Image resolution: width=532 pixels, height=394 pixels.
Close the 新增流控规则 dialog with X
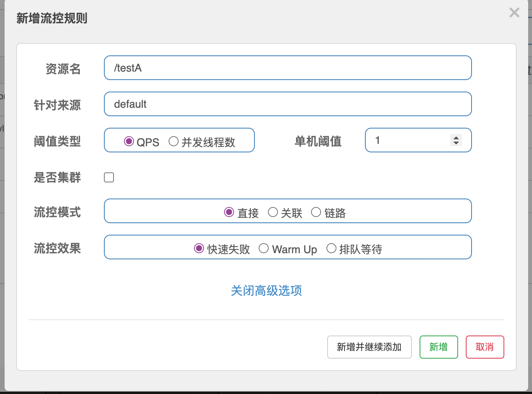pyautogui.click(x=514, y=13)
